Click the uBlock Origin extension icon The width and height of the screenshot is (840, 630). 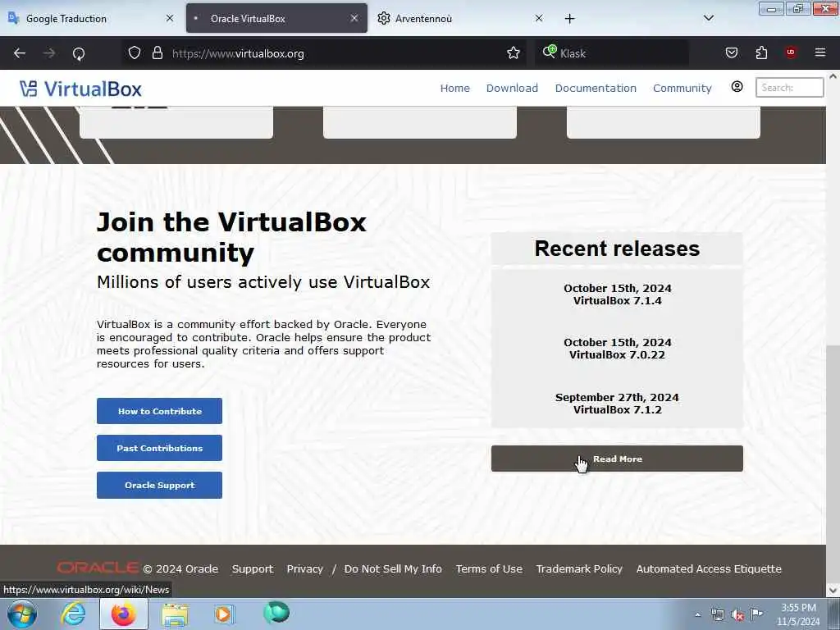coord(791,52)
